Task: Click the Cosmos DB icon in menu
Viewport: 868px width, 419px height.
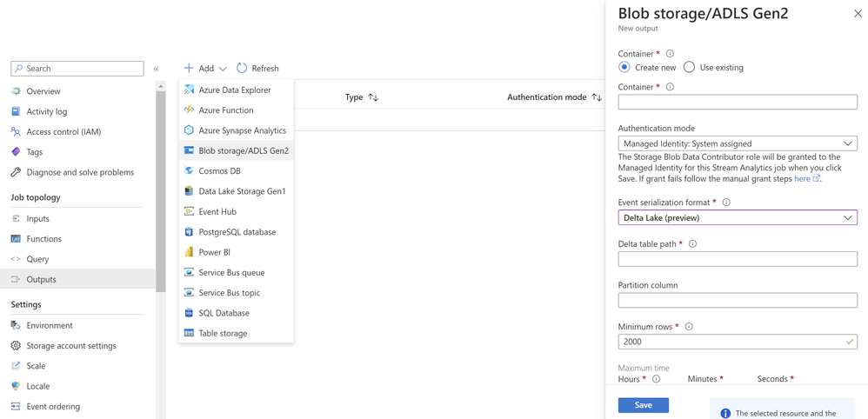Action: click(190, 171)
